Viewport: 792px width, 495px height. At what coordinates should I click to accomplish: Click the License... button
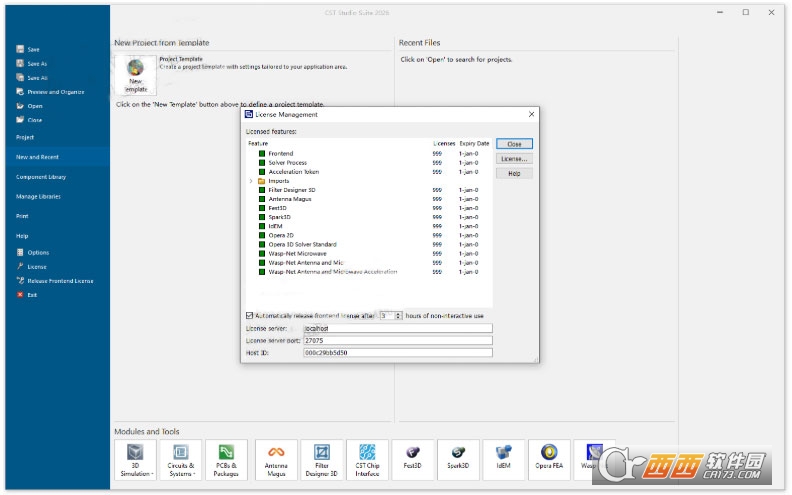coord(514,159)
